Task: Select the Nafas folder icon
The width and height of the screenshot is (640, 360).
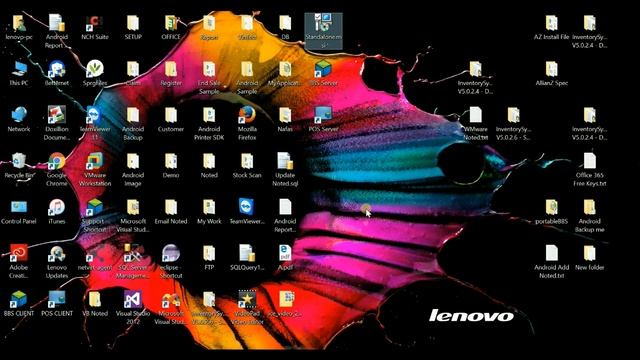Action: tap(285, 116)
